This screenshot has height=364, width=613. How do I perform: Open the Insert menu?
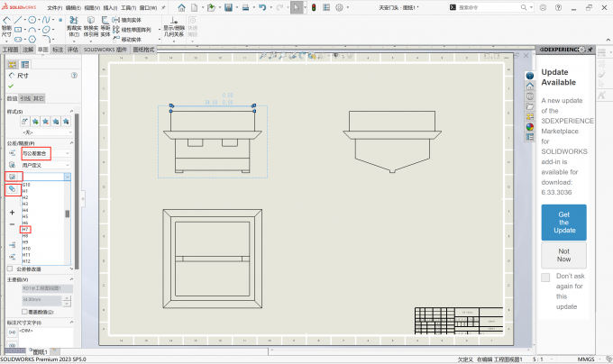tap(110, 8)
